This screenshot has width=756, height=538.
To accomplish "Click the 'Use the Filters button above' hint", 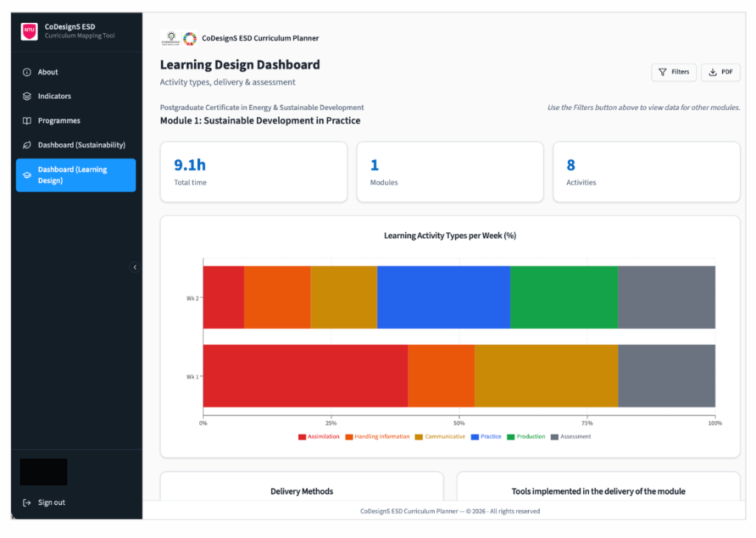I will pyautogui.click(x=644, y=108).
